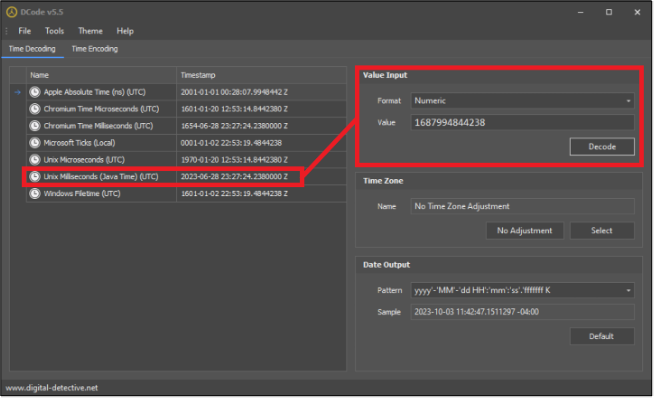Image resolution: width=654 pixels, height=398 pixels.
Task: Select the Unix Microseconds (UTC) row
Action: [x=186, y=160]
